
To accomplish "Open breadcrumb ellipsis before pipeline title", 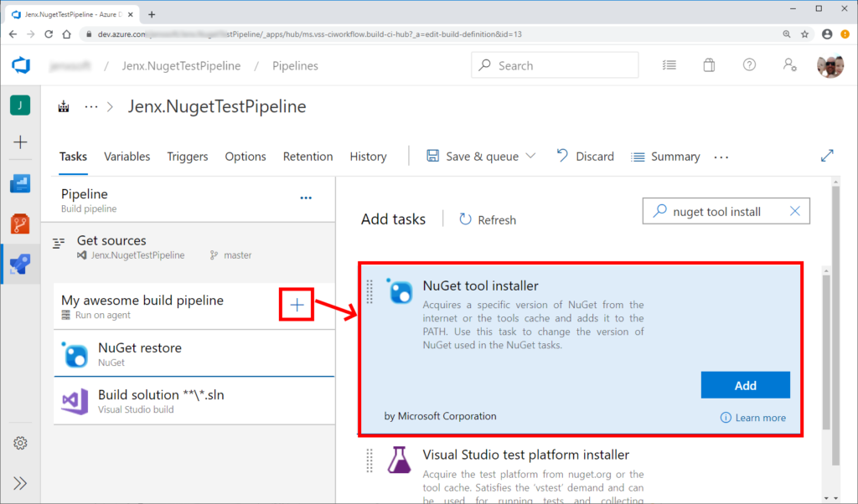I will 90,106.
